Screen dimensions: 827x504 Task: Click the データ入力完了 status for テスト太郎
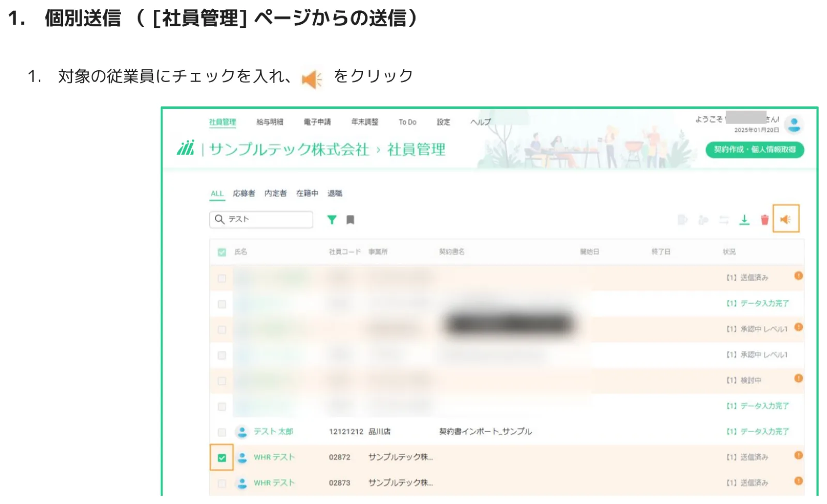pyautogui.click(x=758, y=432)
